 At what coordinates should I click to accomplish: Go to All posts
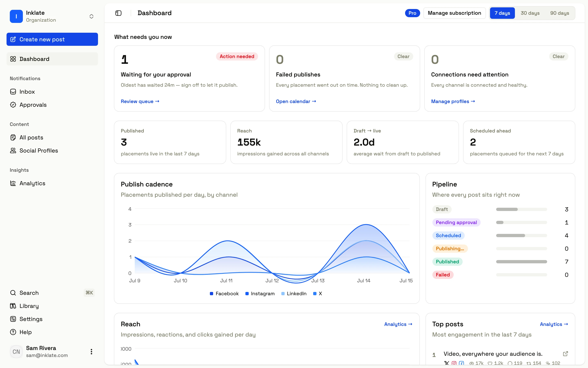[52, 138]
